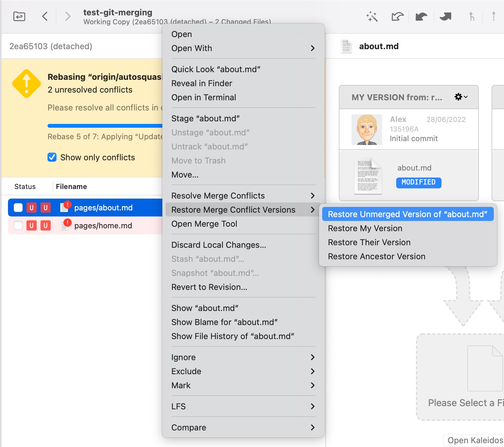
Task: Click the yellow conflict warning icon
Action: [x=26, y=84]
